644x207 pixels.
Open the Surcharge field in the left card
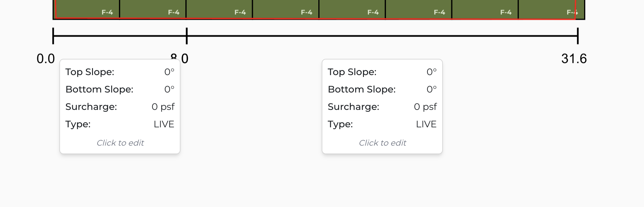pyautogui.click(x=163, y=107)
